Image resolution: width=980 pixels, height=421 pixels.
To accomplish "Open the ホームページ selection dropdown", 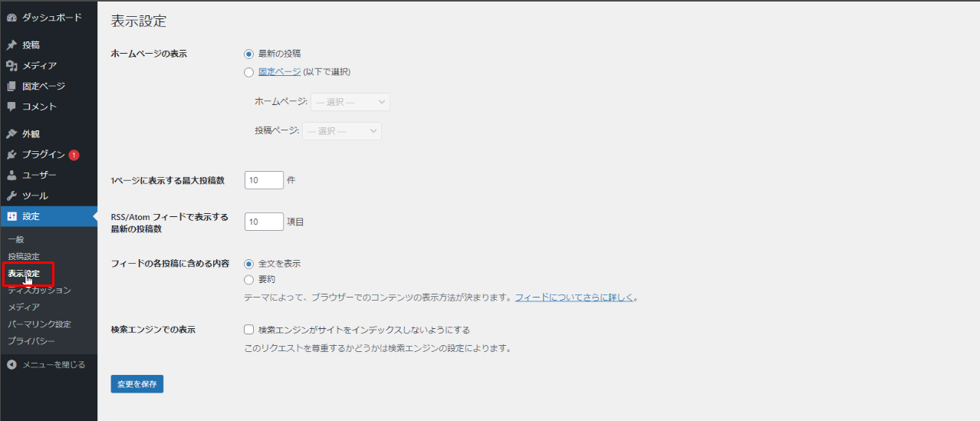I will pyautogui.click(x=350, y=102).
